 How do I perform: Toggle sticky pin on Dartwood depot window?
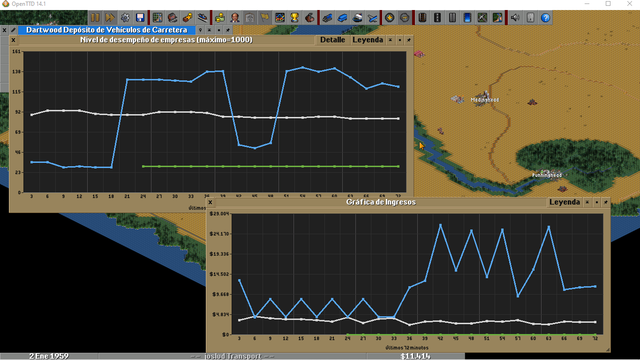pyautogui.click(x=228, y=30)
